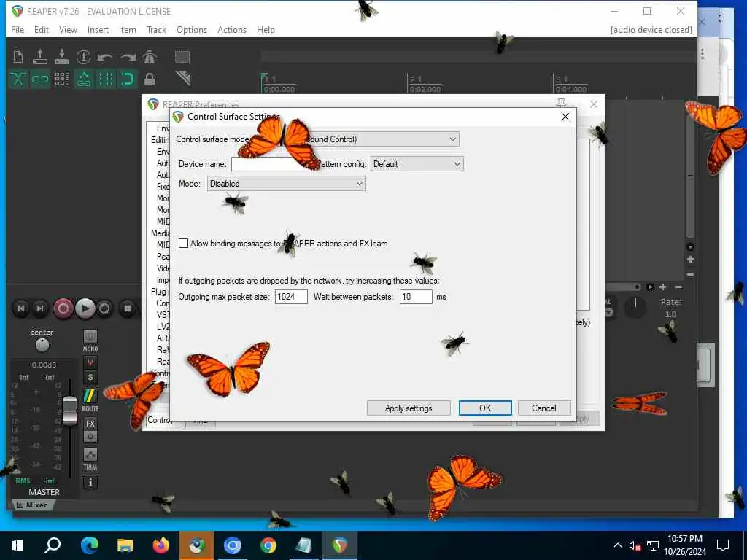Toggle the locking padlock icon
The height and width of the screenshot is (560, 747).
pyautogui.click(x=150, y=79)
